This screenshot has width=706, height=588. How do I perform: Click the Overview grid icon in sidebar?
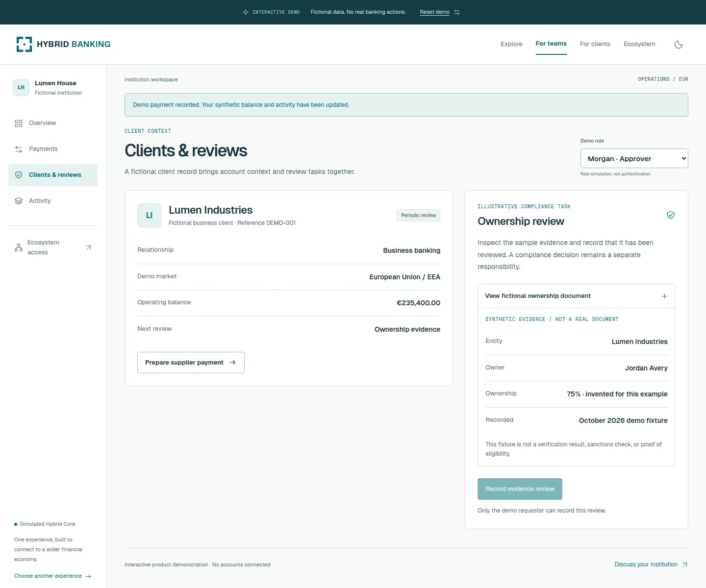point(19,123)
